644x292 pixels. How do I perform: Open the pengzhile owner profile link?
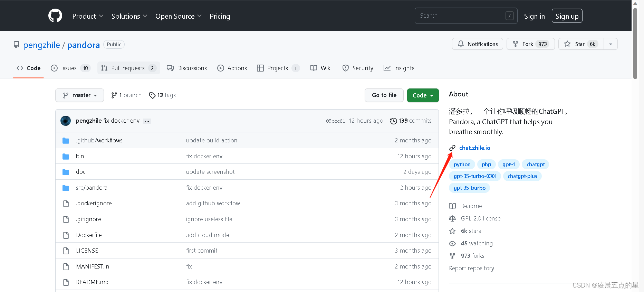(x=41, y=45)
